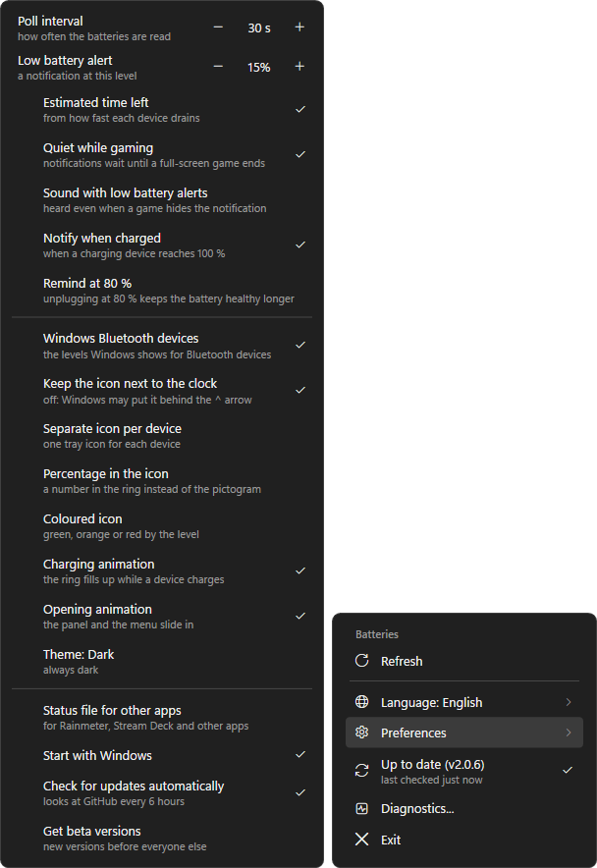The width and height of the screenshot is (597, 868).
Task: Click the Refresh circular arrow icon
Action: point(361,661)
